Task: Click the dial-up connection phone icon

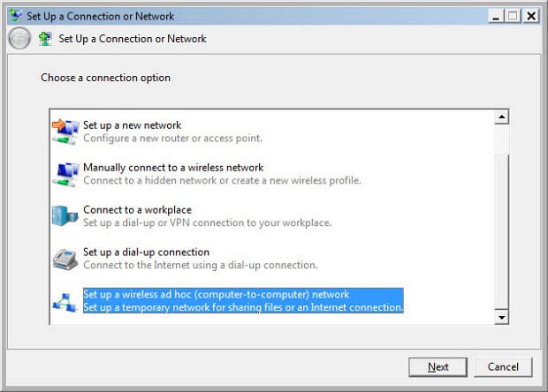Action: coord(65,258)
